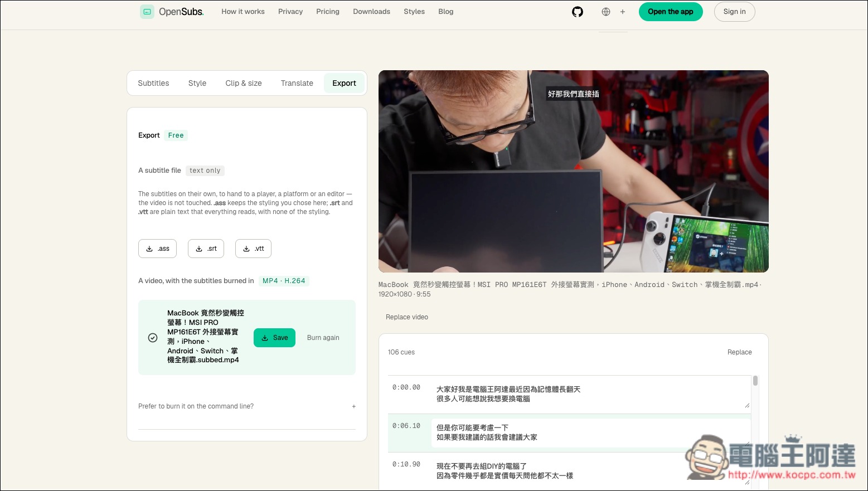This screenshot has height=491, width=868.
Task: Click the 0:00.00 cue timestamp
Action: pyautogui.click(x=406, y=387)
